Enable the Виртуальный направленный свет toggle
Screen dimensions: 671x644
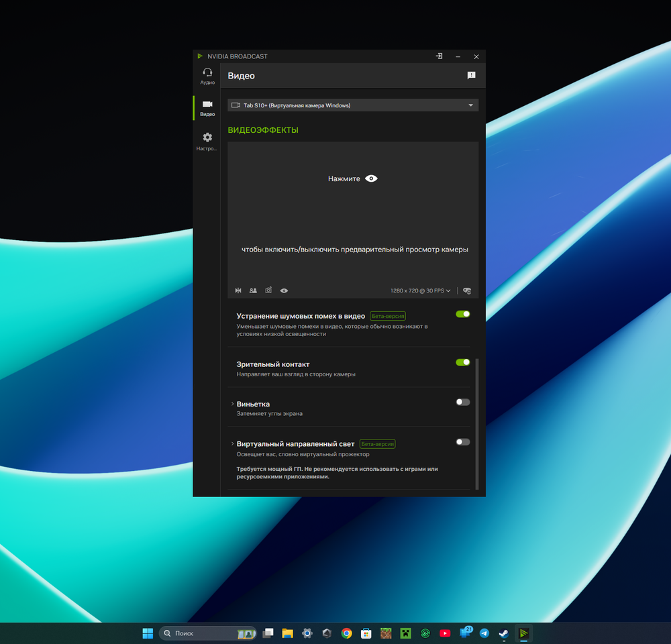tap(463, 442)
